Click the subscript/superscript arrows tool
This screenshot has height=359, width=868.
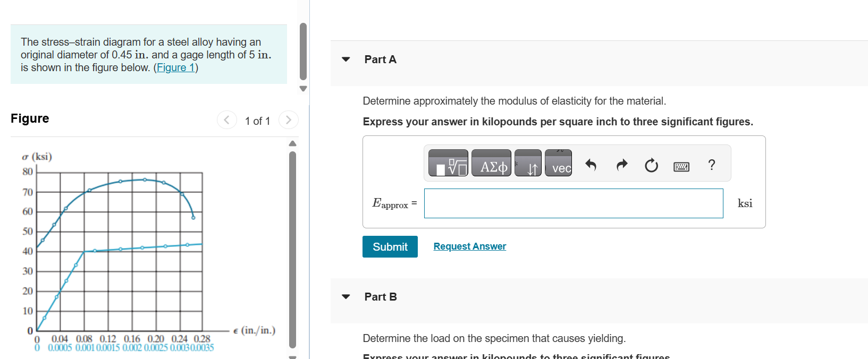click(528, 163)
